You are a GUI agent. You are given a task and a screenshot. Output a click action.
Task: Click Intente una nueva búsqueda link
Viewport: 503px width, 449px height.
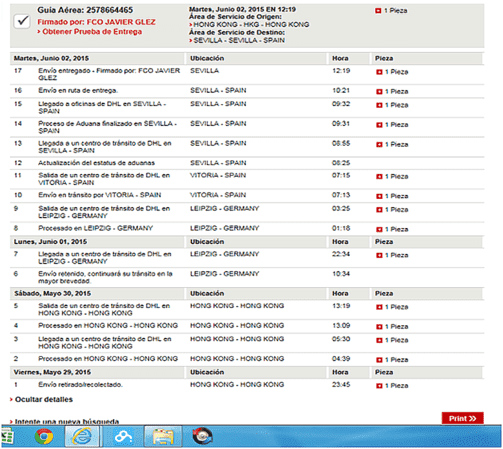pos(67,422)
